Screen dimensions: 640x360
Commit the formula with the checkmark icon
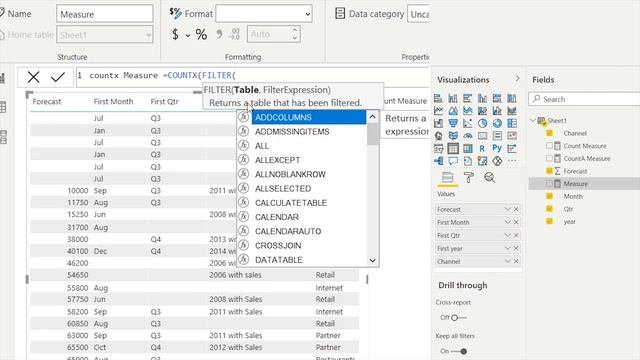[x=58, y=77]
